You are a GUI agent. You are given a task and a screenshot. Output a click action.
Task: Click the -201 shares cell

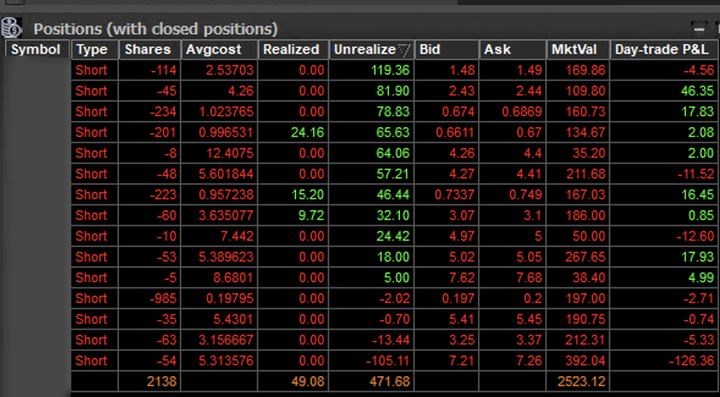150,132
